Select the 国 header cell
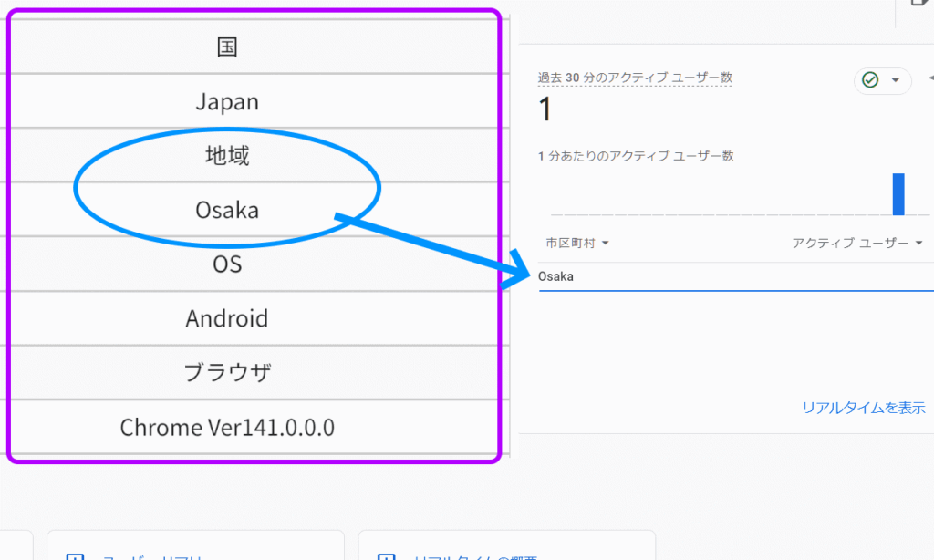Viewport: 934px width, 560px height. [227, 47]
